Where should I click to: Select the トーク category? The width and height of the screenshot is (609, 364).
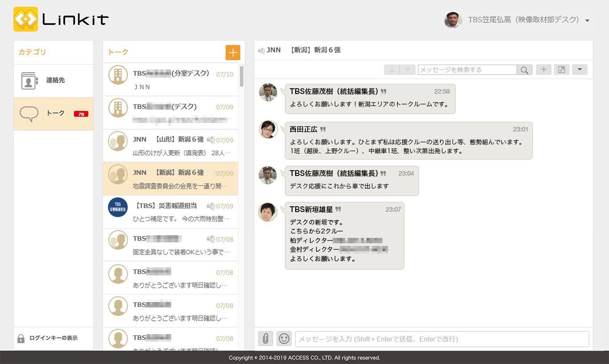pyautogui.click(x=53, y=114)
